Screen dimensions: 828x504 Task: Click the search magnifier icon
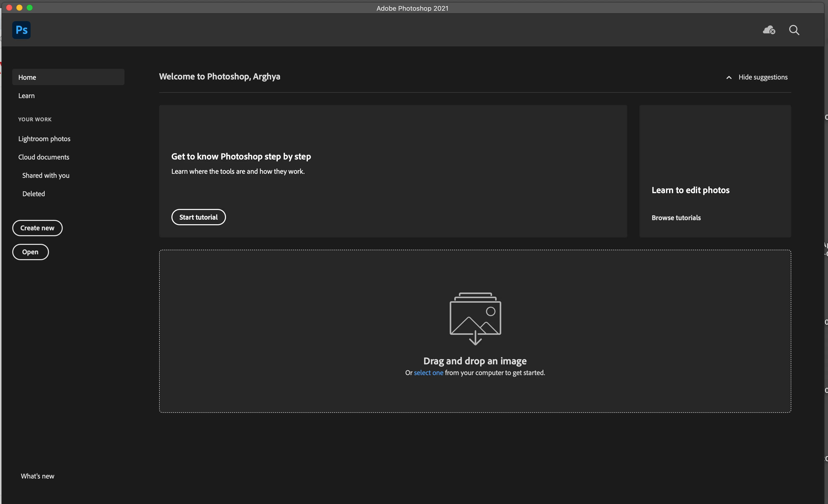tap(794, 30)
